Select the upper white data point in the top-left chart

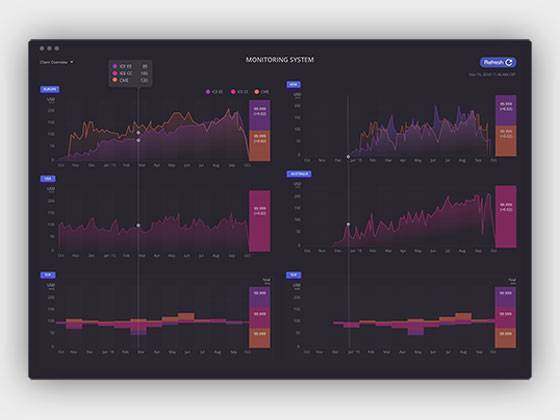(x=139, y=132)
